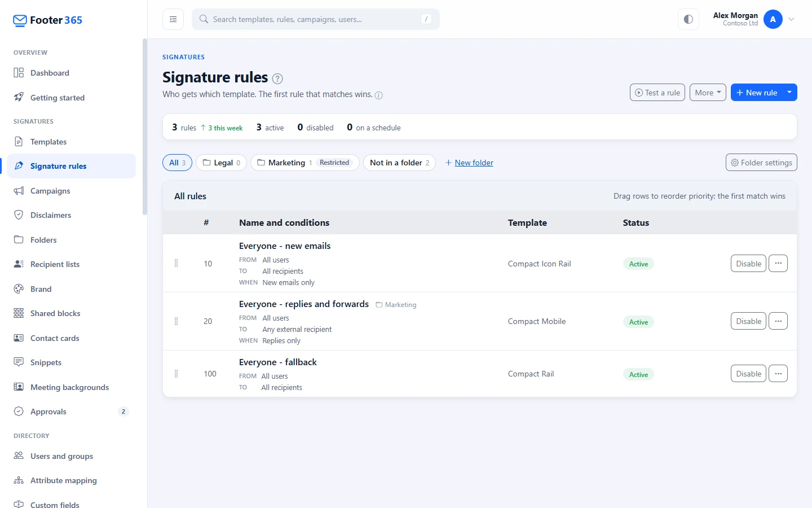Disable the 'Everyone - new emails' rule
This screenshot has width=812, height=508.
coord(748,264)
